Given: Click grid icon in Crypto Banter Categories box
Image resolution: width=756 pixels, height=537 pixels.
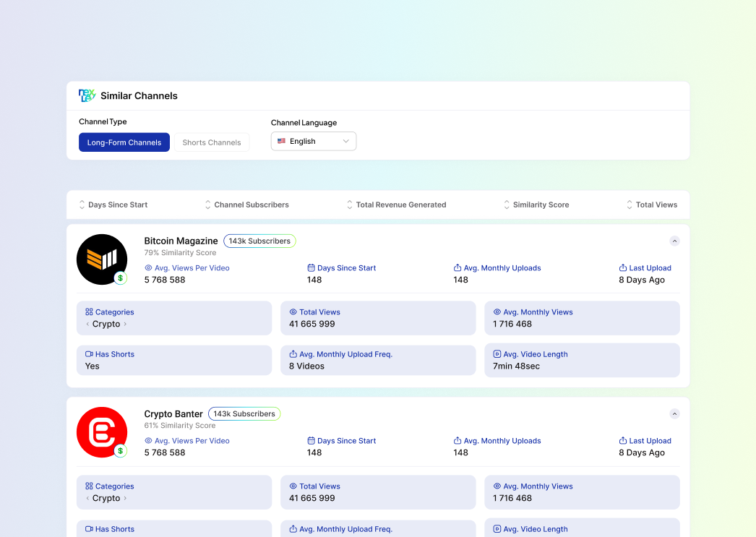Looking at the screenshot, I should pos(89,486).
